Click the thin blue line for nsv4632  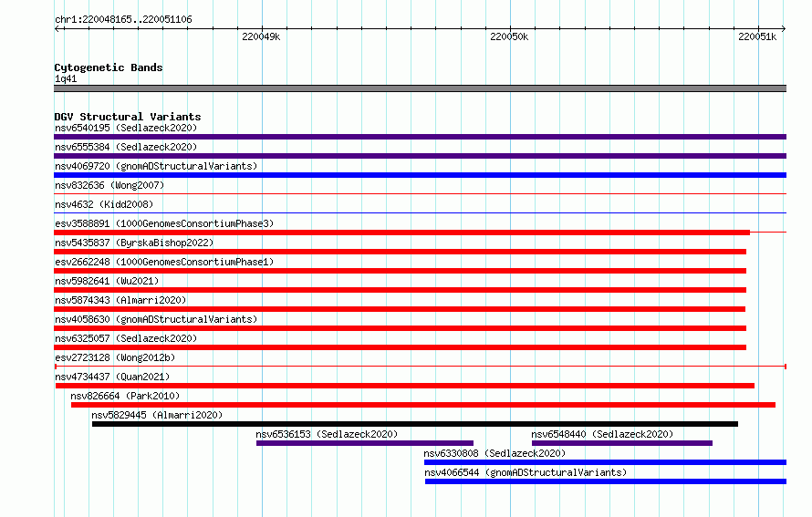pyautogui.click(x=420, y=212)
